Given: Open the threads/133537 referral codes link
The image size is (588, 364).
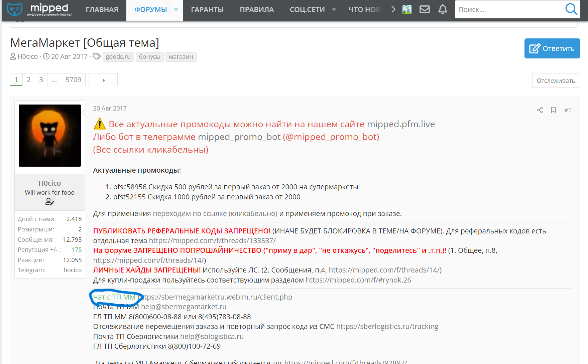Looking at the screenshot, I should coord(212,241).
